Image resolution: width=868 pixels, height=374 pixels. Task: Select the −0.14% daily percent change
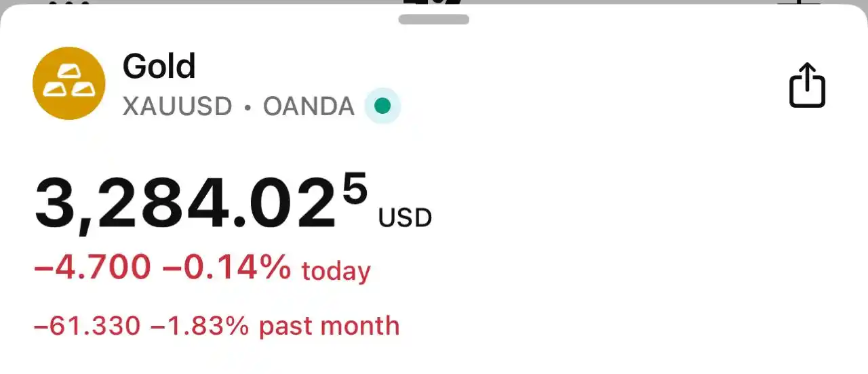tap(227, 267)
